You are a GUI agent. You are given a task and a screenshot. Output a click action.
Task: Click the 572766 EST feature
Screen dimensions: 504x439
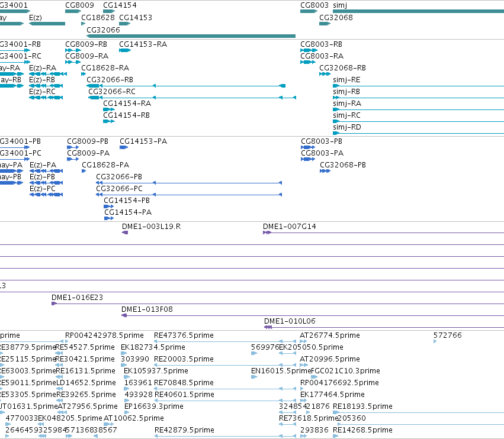[435, 341]
